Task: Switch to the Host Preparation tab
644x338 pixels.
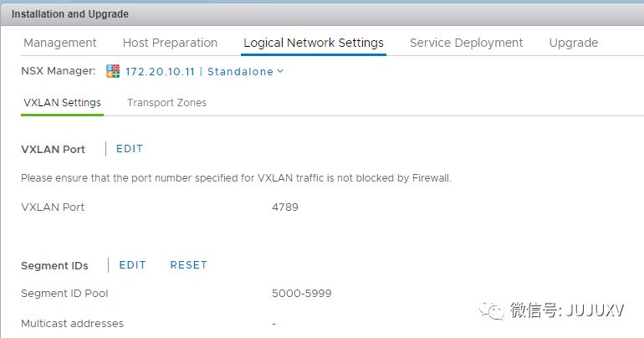Action: (x=170, y=43)
